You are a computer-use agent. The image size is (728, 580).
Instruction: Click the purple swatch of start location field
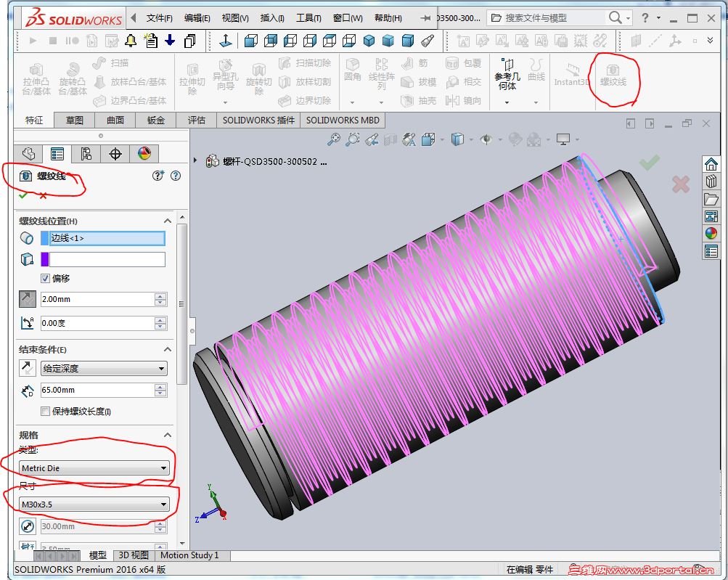pos(44,259)
